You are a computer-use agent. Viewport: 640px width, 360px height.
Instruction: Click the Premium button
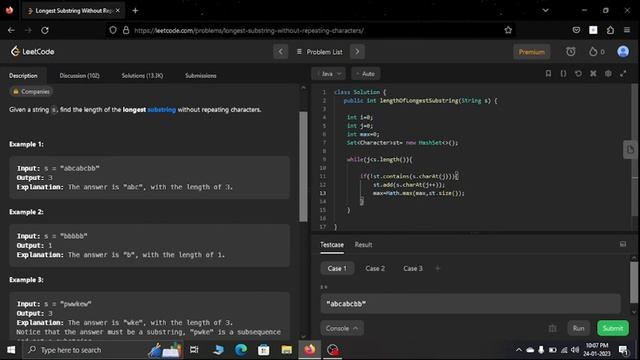pyautogui.click(x=531, y=52)
